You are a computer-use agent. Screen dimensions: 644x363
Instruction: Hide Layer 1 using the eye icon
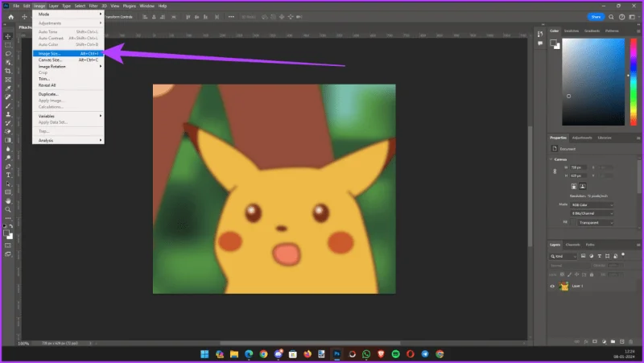click(552, 287)
